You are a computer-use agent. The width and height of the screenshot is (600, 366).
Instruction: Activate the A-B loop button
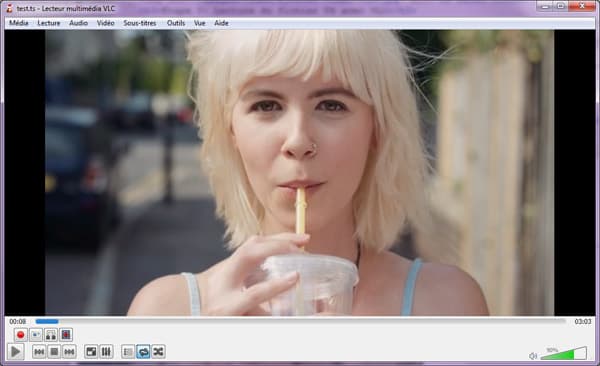(51, 335)
